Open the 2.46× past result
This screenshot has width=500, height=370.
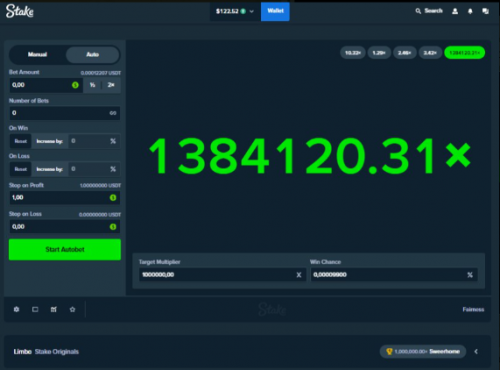pyautogui.click(x=405, y=53)
